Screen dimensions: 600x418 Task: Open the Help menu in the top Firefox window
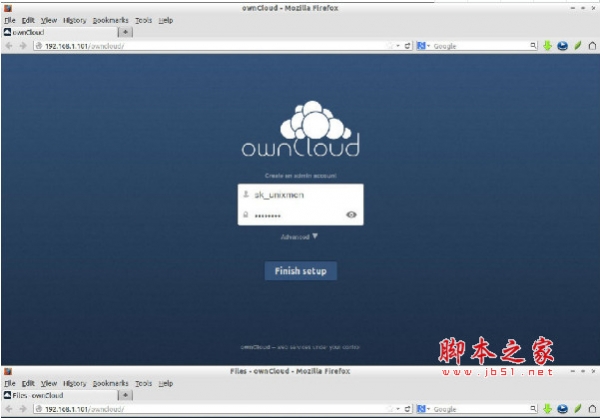166,20
